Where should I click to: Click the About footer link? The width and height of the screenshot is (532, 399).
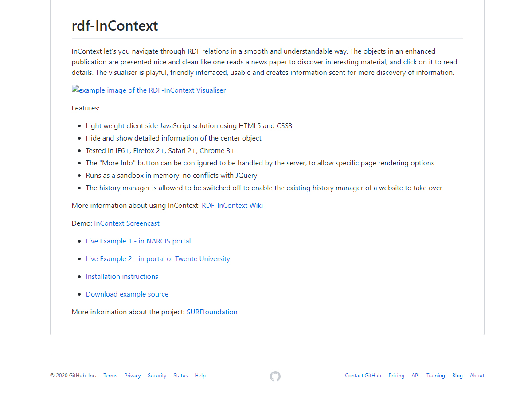pyautogui.click(x=477, y=376)
